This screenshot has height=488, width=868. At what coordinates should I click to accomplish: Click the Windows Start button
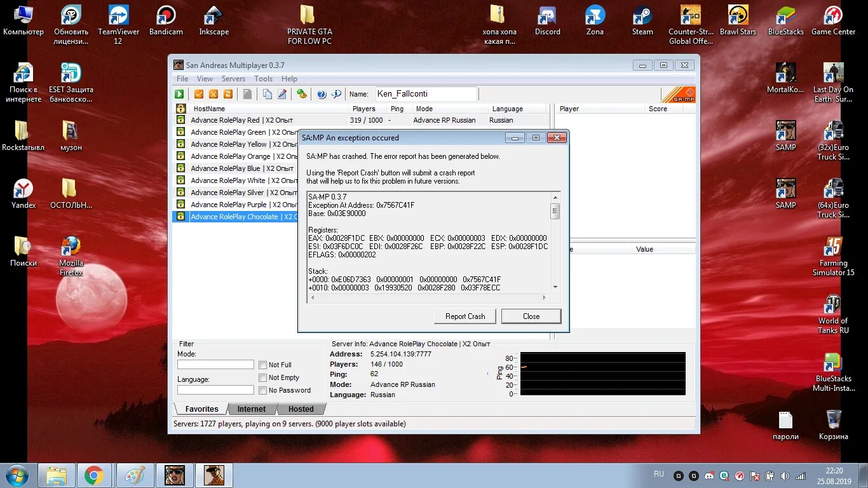(x=17, y=475)
